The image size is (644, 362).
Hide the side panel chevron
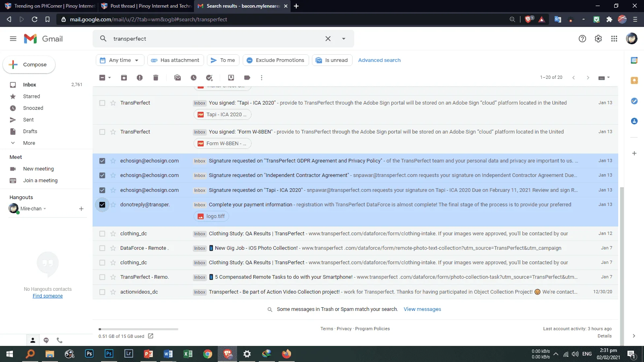634,336
